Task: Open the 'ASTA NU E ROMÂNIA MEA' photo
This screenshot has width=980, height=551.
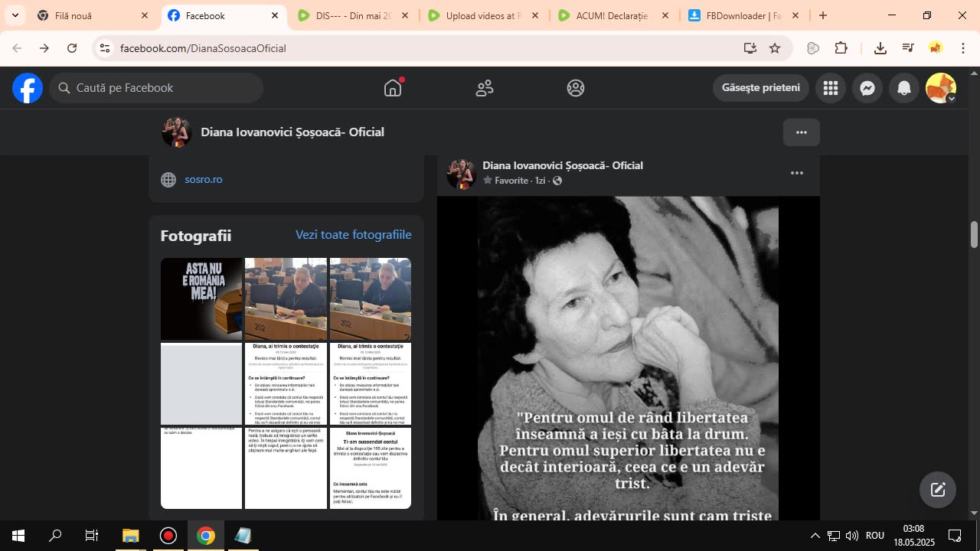Action: coord(201,298)
